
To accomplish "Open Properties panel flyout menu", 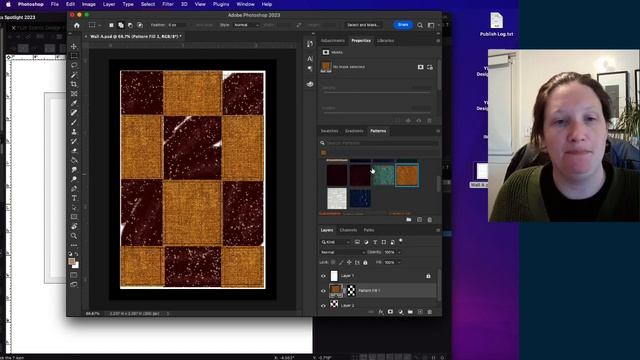I will [438, 41].
